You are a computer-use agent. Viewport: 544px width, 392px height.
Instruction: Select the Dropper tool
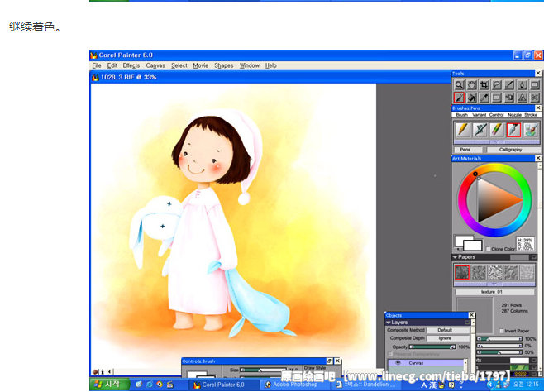484,98
